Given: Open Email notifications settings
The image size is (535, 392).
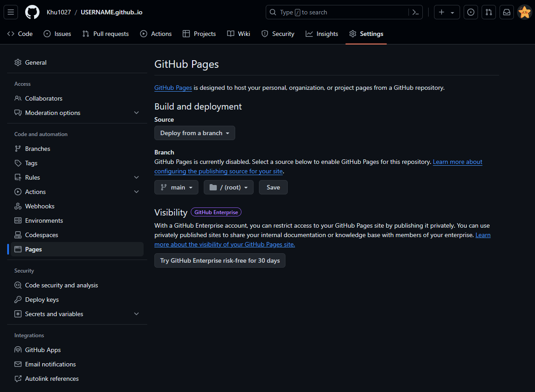Looking at the screenshot, I should pos(77,364).
